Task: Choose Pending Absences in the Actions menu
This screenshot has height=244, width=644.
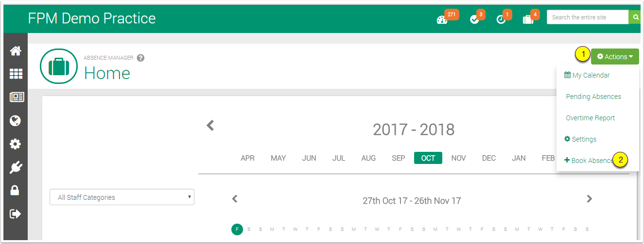Action: [x=593, y=97]
